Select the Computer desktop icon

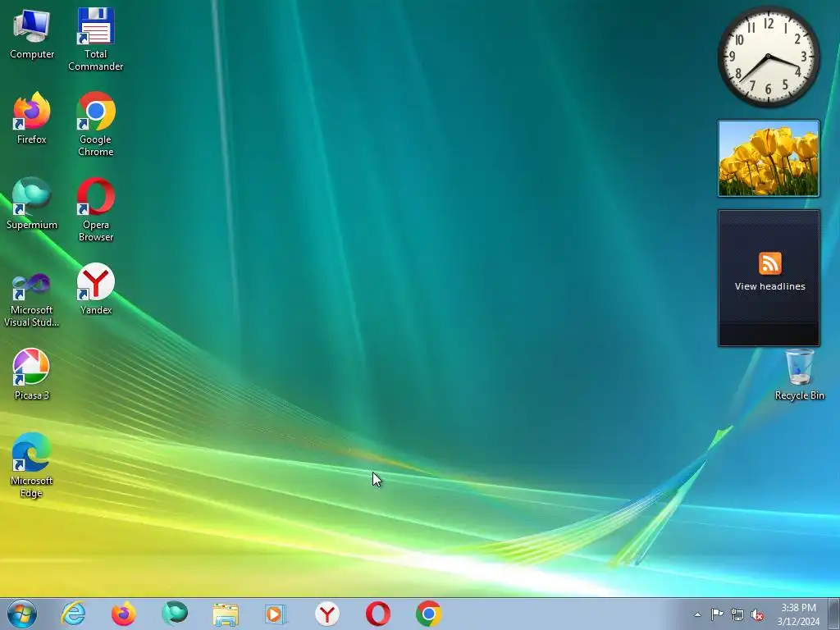point(32,34)
